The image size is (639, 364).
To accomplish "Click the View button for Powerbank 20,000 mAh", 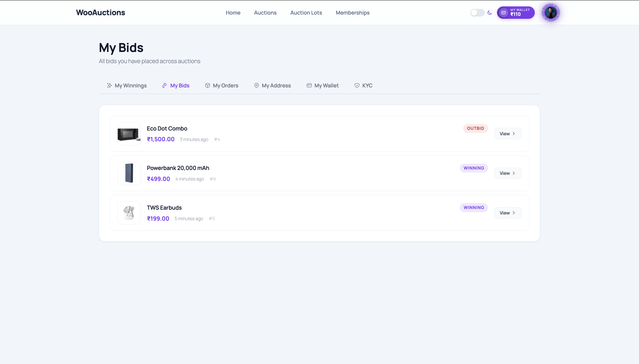I will click(x=508, y=173).
